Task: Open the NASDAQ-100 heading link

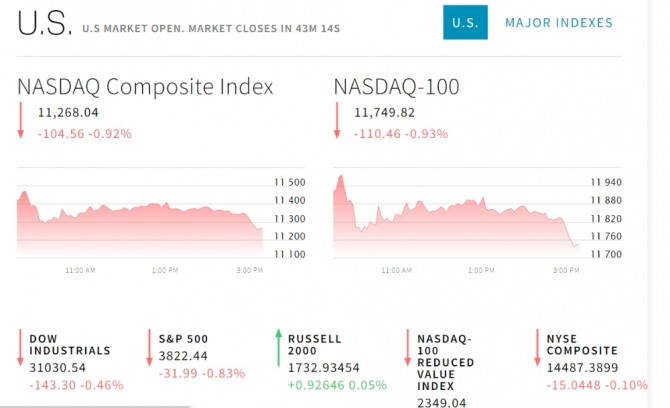Action: (x=397, y=87)
